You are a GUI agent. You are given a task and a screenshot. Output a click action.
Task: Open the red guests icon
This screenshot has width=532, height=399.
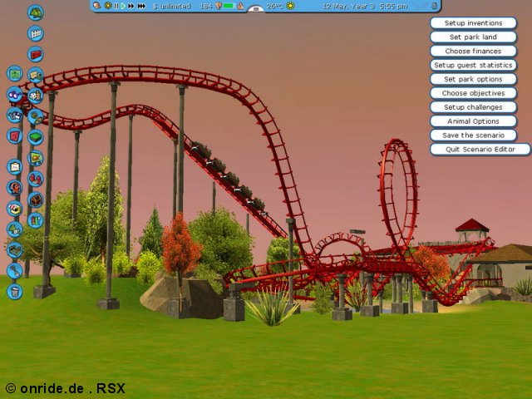35,179
